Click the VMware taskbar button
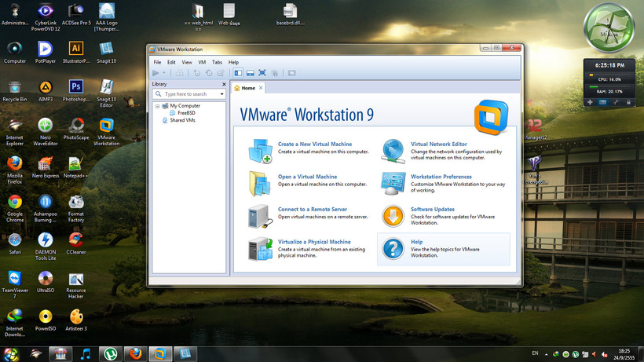Screen dimensions: 644x362 (x=160, y=354)
